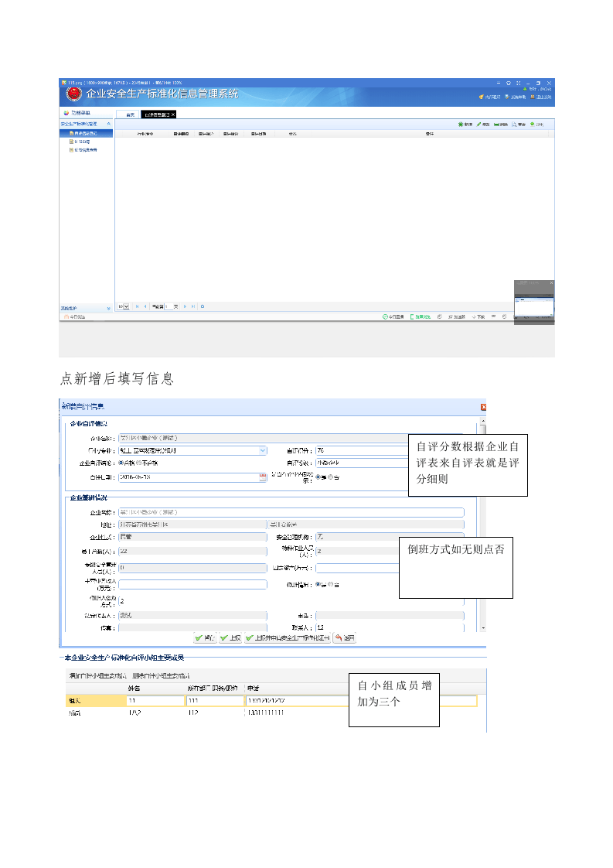Click the dialog scrollbar down arrow
The width and height of the screenshot is (613, 868).
483,627
